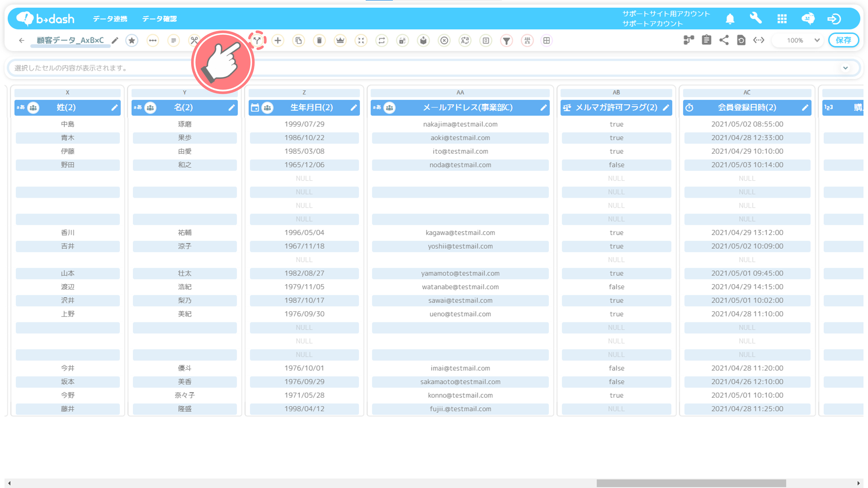
Task: Click the horizontal scrollbar thumb
Action: [x=691, y=483]
